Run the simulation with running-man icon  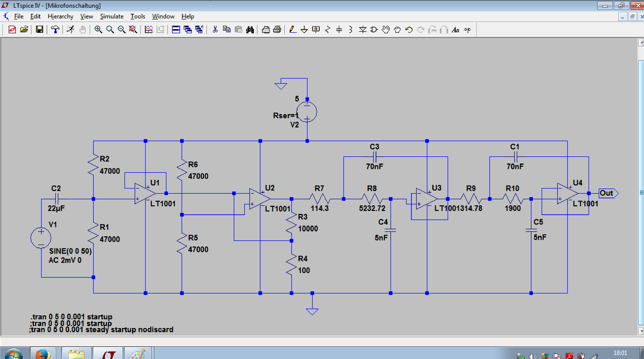click(x=70, y=29)
